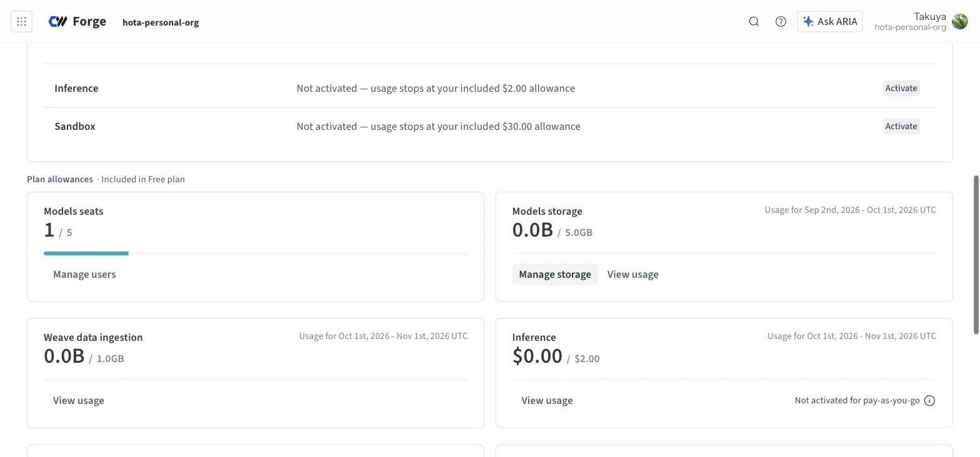The height and width of the screenshot is (457, 980).
Task: Click the Models seats progress bar
Action: (256, 253)
